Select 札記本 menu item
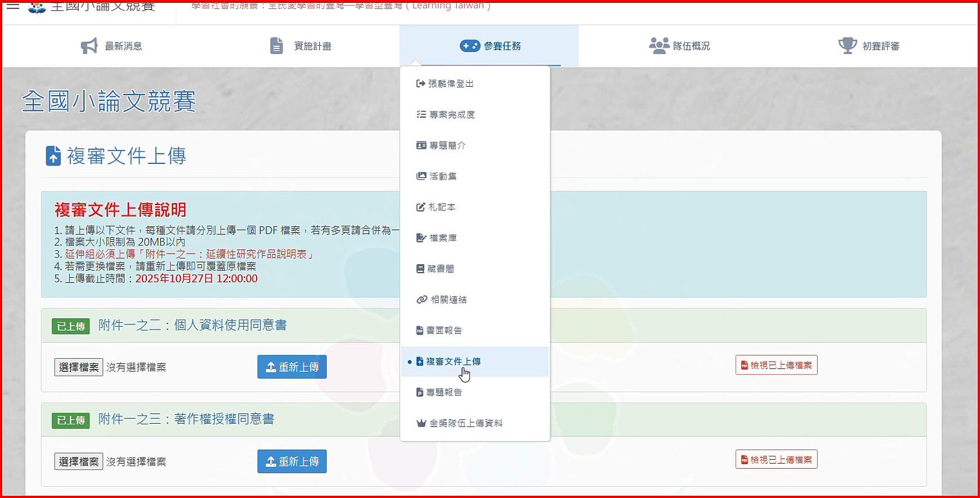Screen dimensions: 980x498 click(441, 207)
